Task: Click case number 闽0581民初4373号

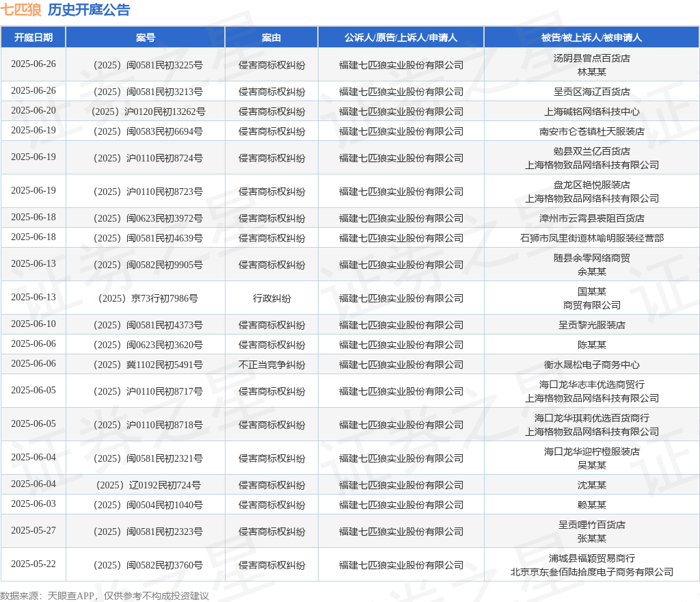Action: [x=148, y=325]
